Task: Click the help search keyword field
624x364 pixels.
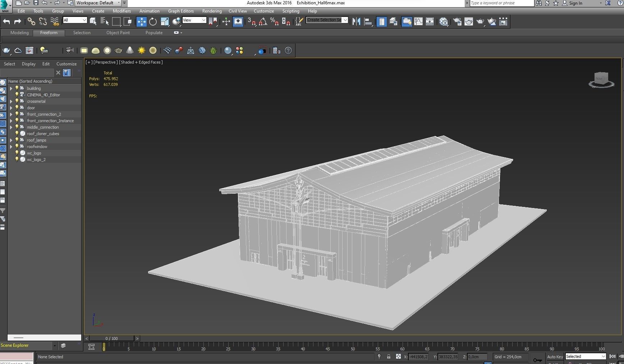Action: point(501,3)
